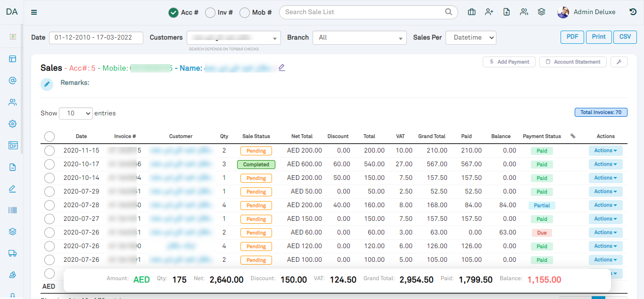The height and width of the screenshot is (299, 644).
Task: Open the hamburger sidebar menu
Action: coord(34,12)
